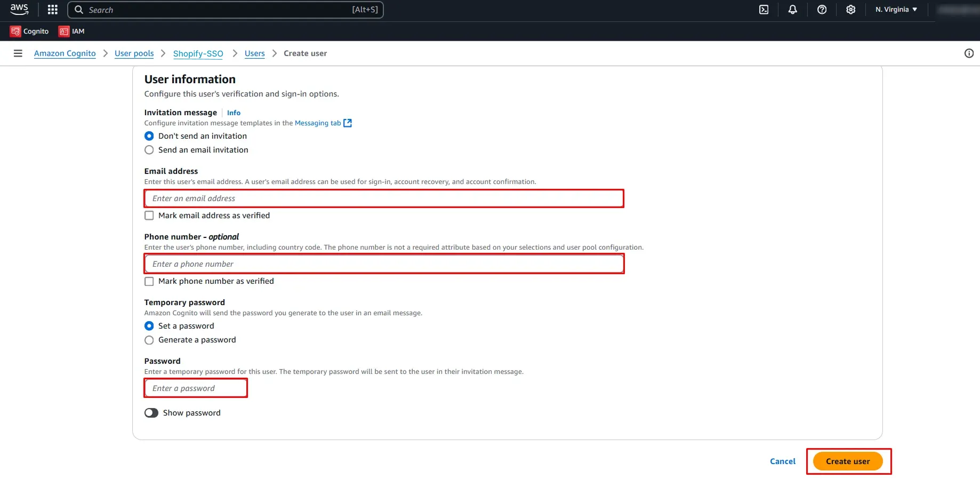The width and height of the screenshot is (980, 479).
Task: Open the CloudShell terminal icon
Action: pos(764,10)
